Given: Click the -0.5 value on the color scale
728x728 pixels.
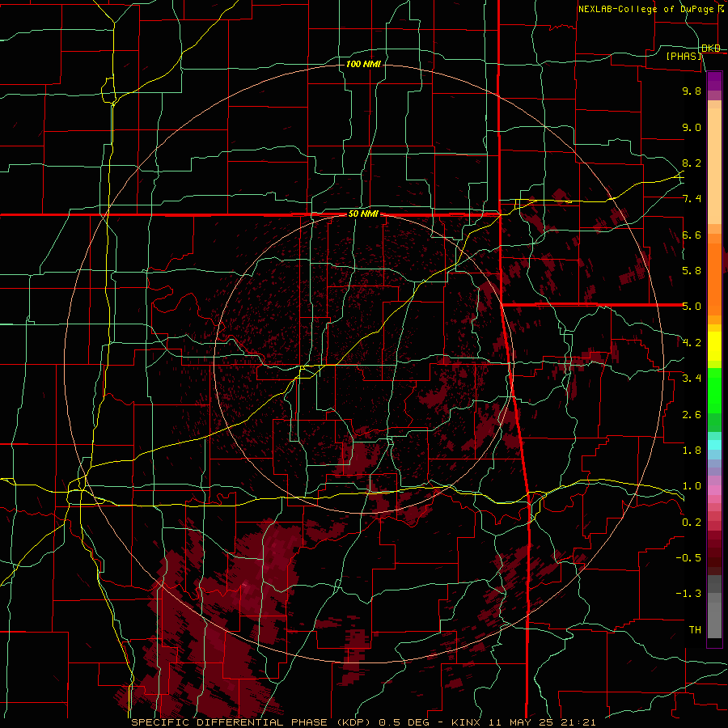Looking at the screenshot, I should click(x=688, y=558).
